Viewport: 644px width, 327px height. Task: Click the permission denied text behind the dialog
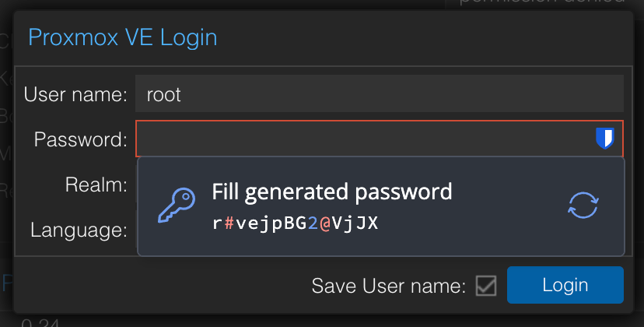542,2
